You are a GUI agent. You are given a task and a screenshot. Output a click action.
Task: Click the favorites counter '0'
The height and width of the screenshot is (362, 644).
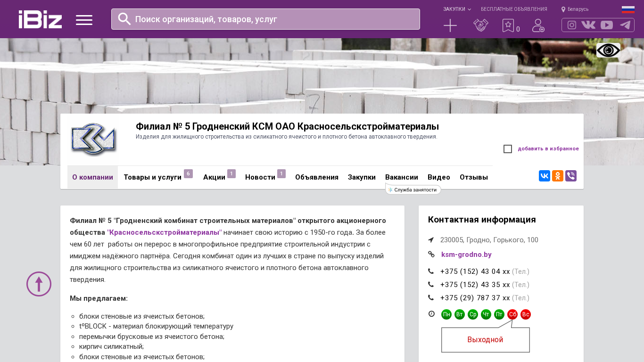[x=518, y=29]
